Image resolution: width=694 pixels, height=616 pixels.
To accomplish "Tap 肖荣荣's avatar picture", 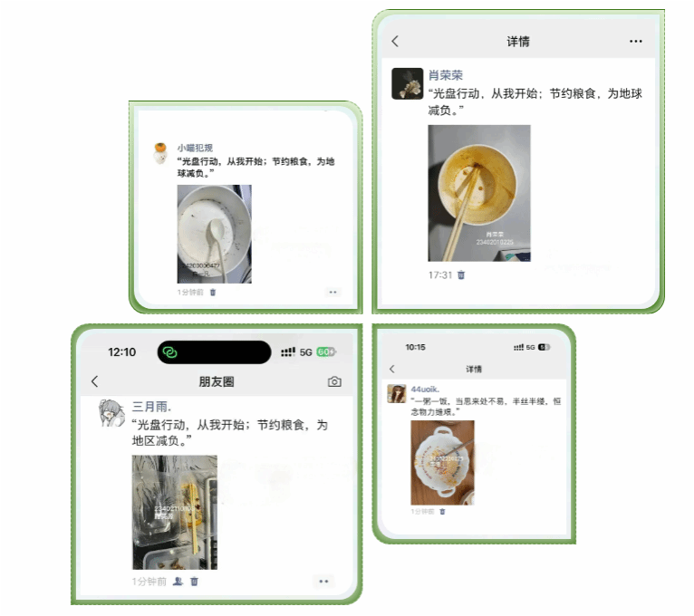I will [x=407, y=83].
